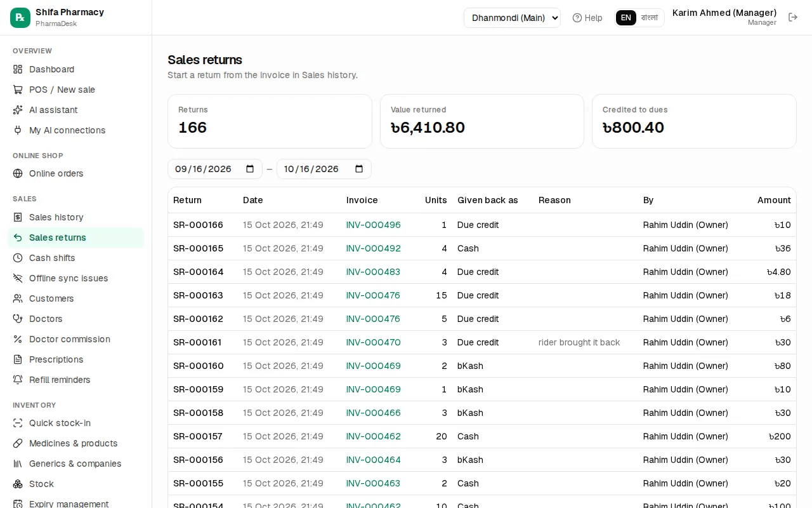Image resolution: width=812 pixels, height=508 pixels.
Task: Click the library icon for Generics & companies
Action: (x=18, y=464)
